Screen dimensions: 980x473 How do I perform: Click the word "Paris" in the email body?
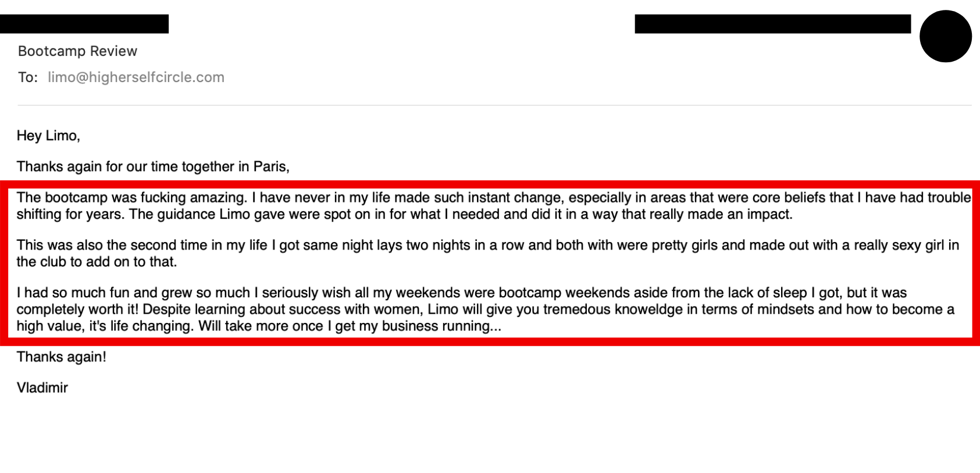[x=269, y=167]
